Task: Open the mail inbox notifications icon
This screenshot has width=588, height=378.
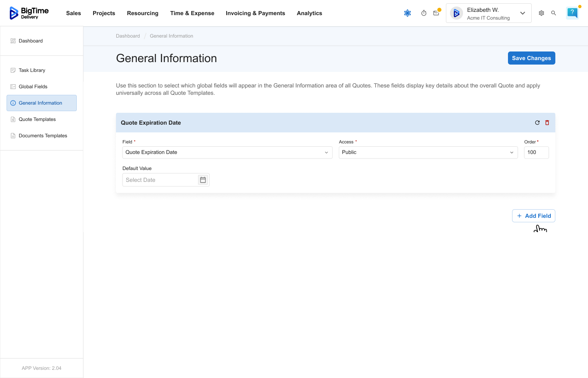Action: point(436,13)
